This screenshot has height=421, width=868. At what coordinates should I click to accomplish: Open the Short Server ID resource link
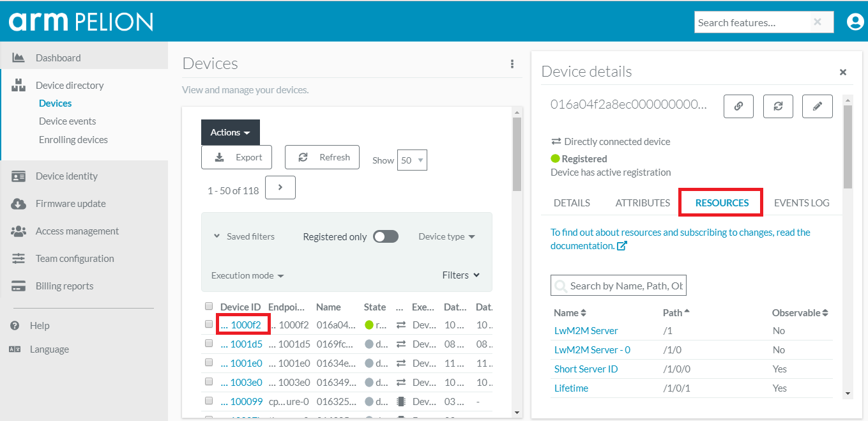click(586, 369)
